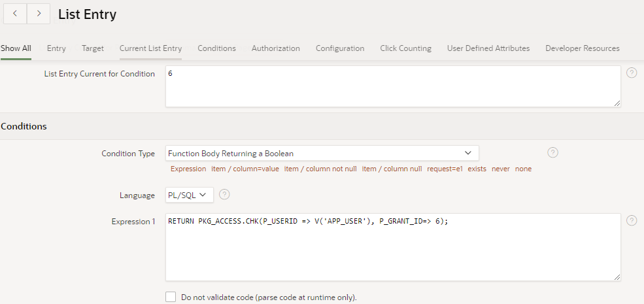Click List Entry Current for Condition label
This screenshot has height=304, width=644.
(99, 74)
